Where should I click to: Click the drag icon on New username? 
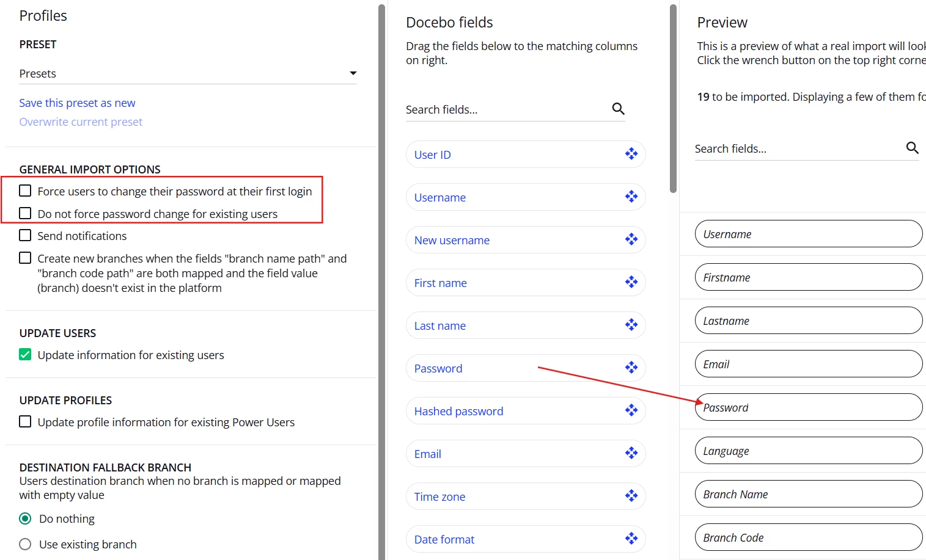(x=631, y=239)
